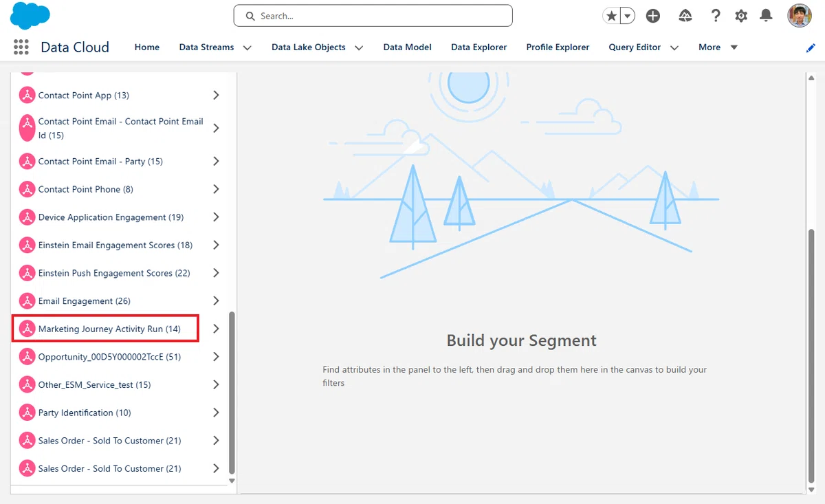Open the Trailhead guidance icon

pos(685,16)
